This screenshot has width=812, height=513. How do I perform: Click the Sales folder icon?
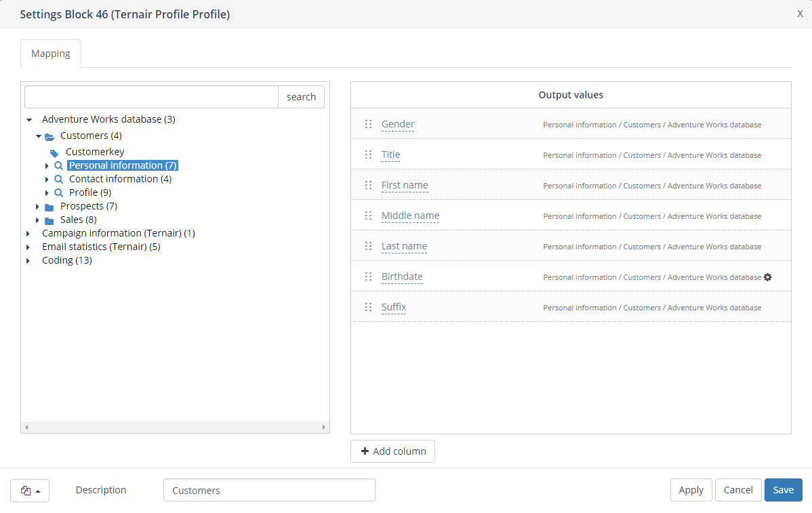[x=49, y=220]
